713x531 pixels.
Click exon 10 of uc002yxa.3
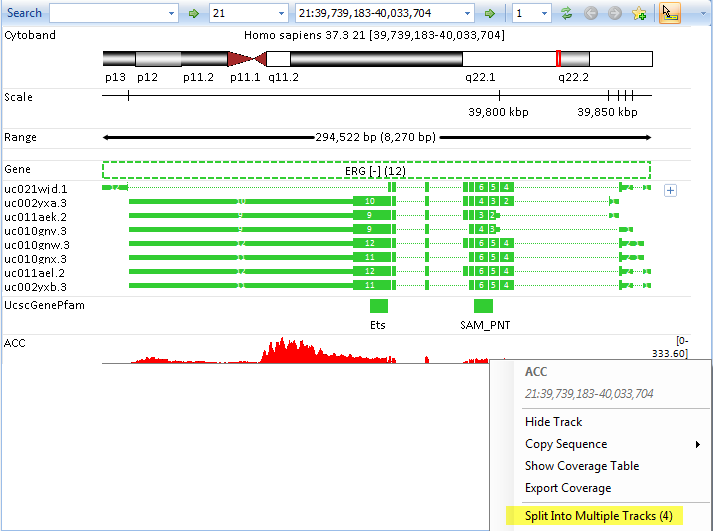(372, 201)
